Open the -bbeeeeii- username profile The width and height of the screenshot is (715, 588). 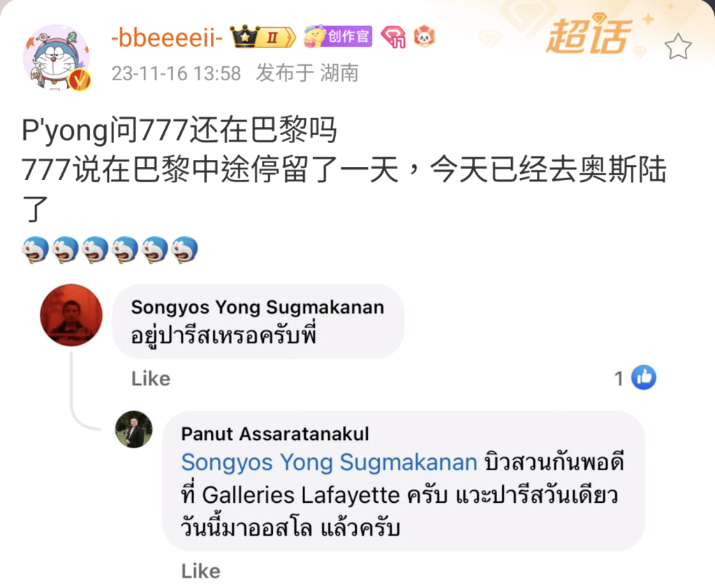pos(167,38)
